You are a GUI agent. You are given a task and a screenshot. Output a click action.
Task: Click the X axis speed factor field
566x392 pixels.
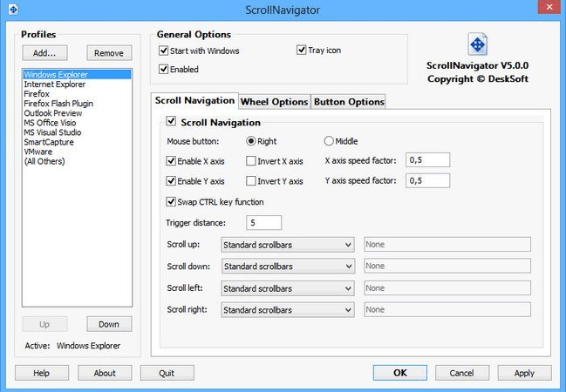(x=427, y=160)
